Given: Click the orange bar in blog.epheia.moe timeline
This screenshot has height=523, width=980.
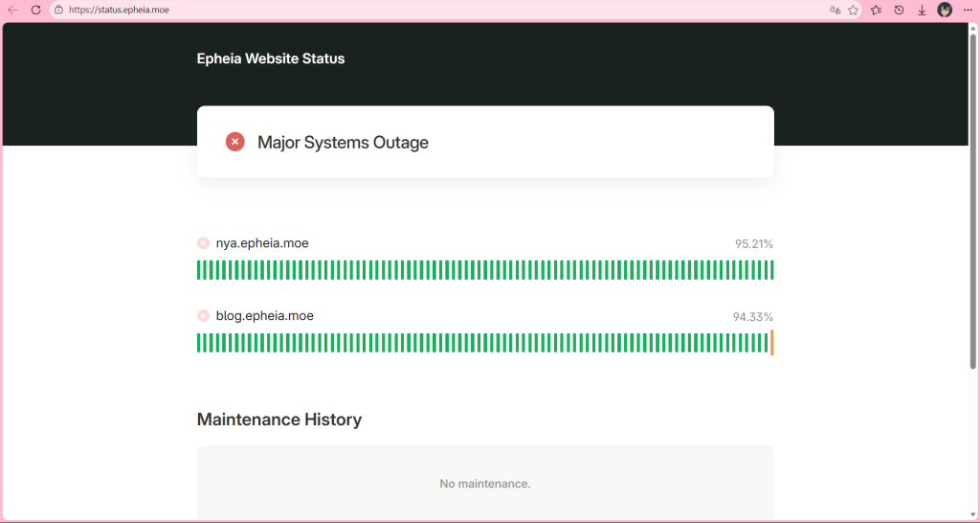Looking at the screenshot, I should pos(772,343).
